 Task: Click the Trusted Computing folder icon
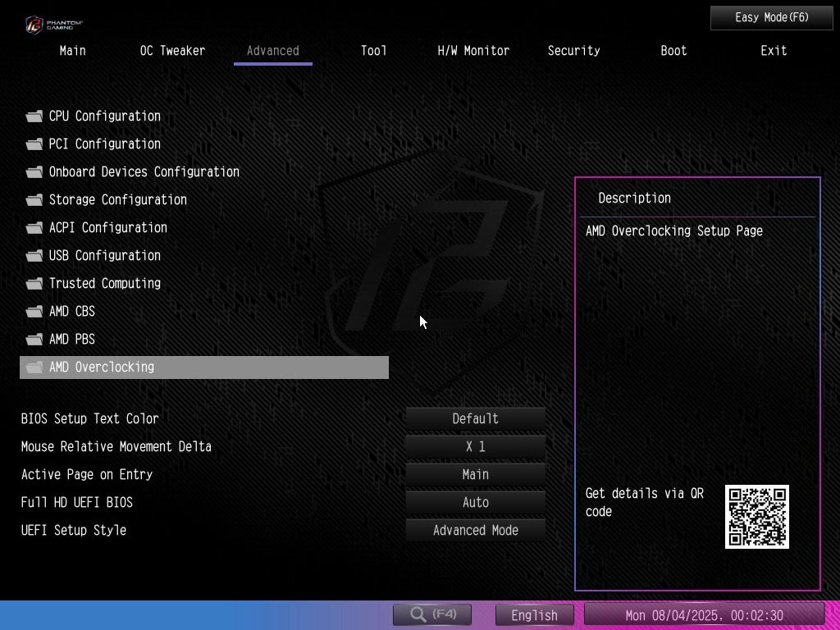[34, 283]
